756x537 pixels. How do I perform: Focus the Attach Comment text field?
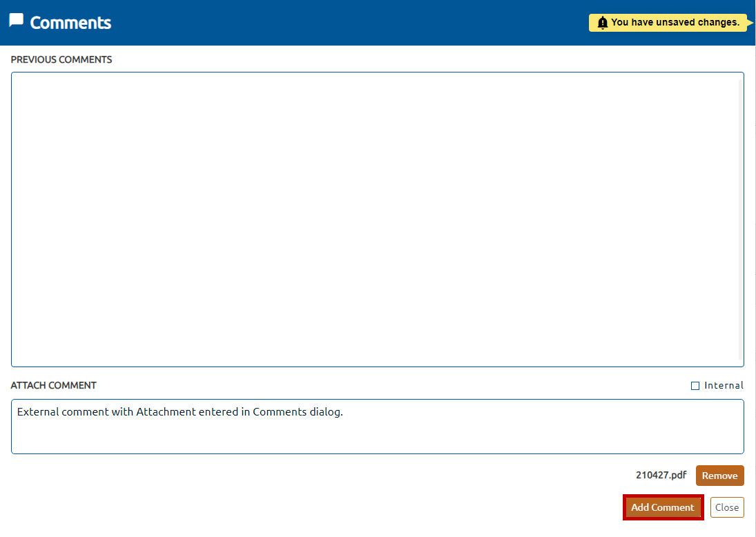coord(377,435)
